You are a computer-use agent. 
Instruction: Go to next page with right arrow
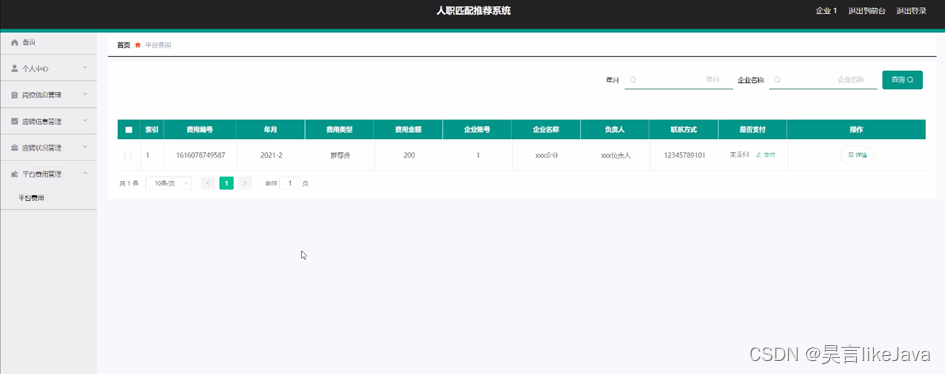245,183
